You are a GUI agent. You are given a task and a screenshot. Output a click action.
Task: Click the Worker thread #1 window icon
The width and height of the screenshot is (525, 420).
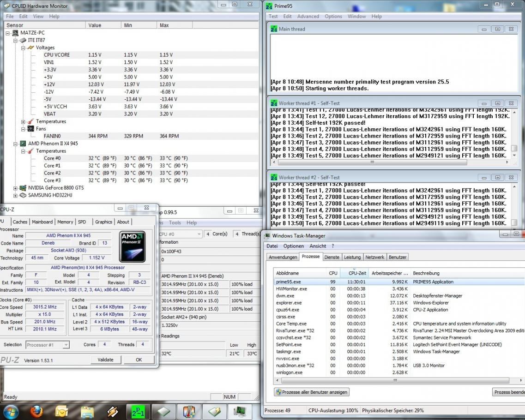point(274,103)
